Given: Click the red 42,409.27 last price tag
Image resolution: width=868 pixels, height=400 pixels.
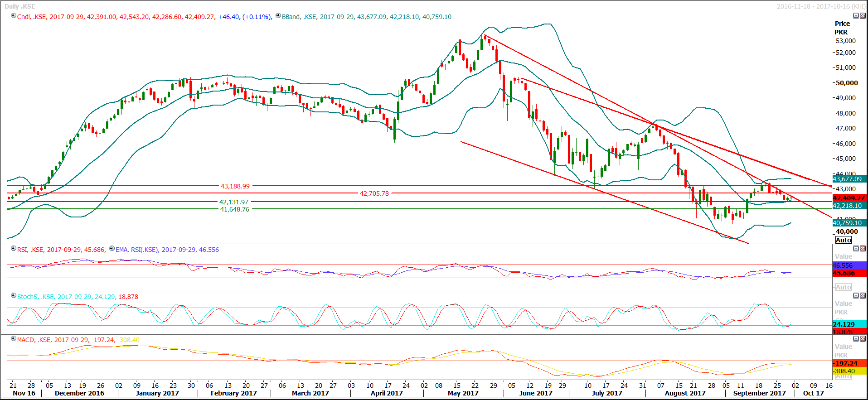Looking at the screenshot, I should 849,198.
